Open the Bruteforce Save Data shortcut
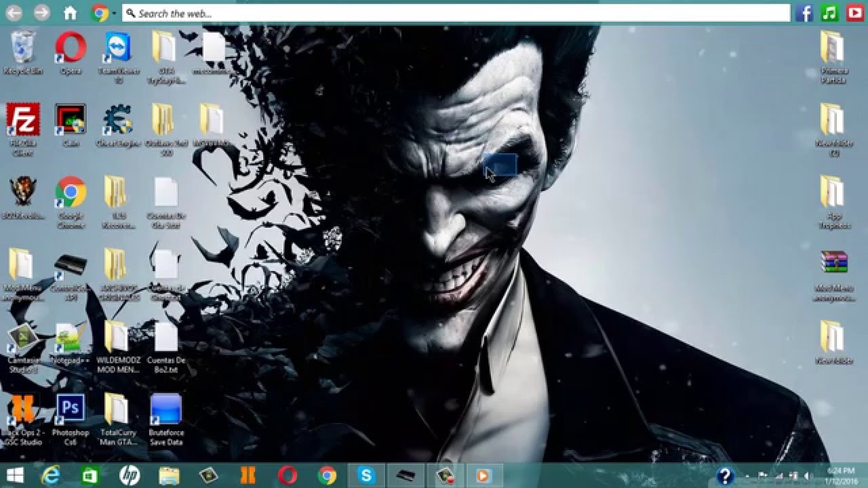 coord(166,420)
